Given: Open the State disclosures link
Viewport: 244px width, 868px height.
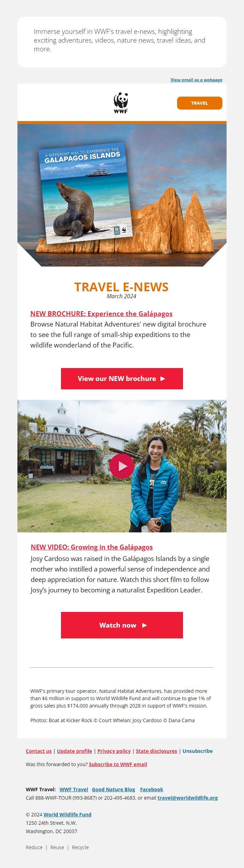Looking at the screenshot, I should [x=157, y=751].
